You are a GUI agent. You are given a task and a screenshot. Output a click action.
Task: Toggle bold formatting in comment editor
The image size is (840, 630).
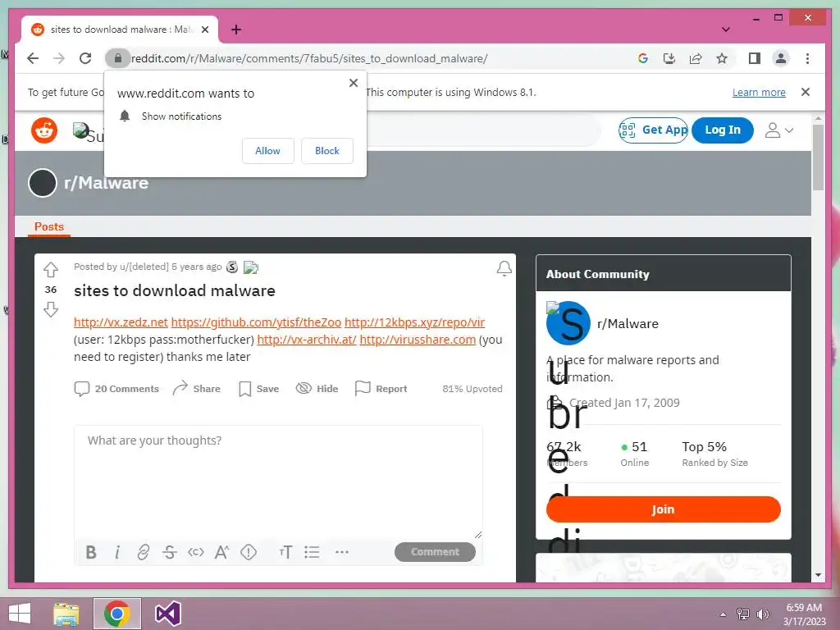91,552
